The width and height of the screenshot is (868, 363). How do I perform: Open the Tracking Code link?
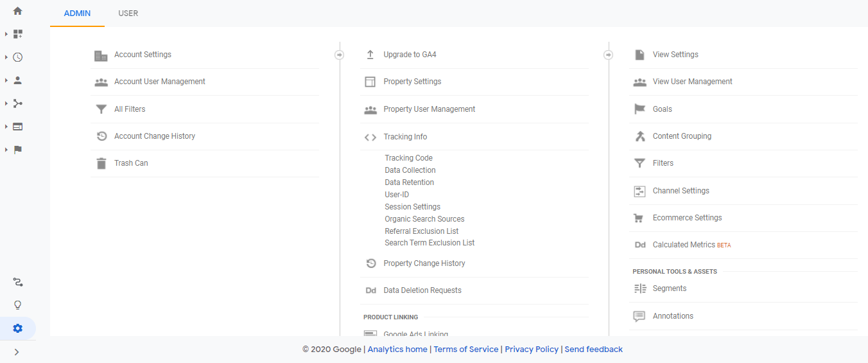(x=408, y=158)
